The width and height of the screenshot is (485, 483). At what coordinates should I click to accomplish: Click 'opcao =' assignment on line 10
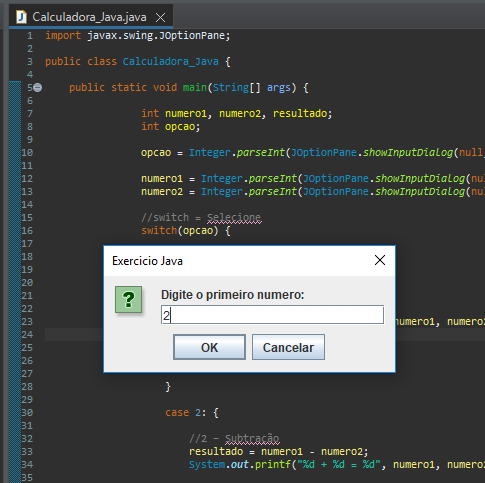[x=162, y=153]
